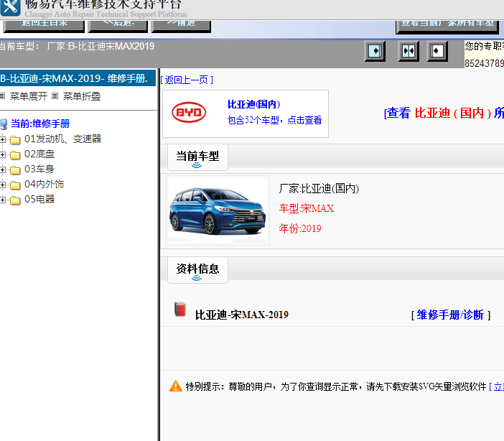The image size is (504, 441).
Task: Click the 返回主目录 button
Action: point(44,26)
